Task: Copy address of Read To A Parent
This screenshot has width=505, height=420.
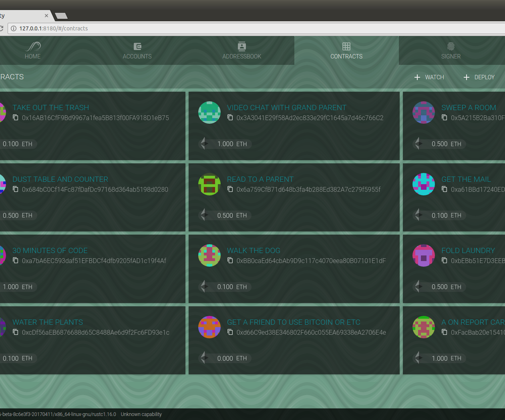Action: point(230,189)
